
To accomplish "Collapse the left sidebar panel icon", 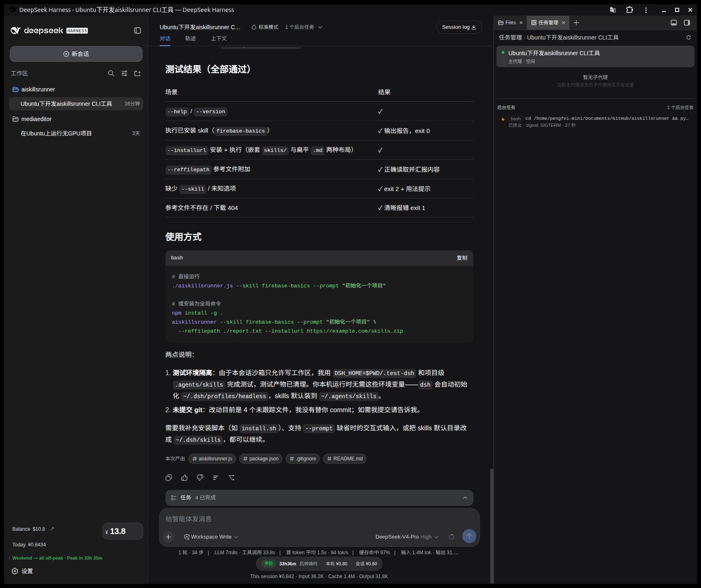I will click(x=137, y=30).
